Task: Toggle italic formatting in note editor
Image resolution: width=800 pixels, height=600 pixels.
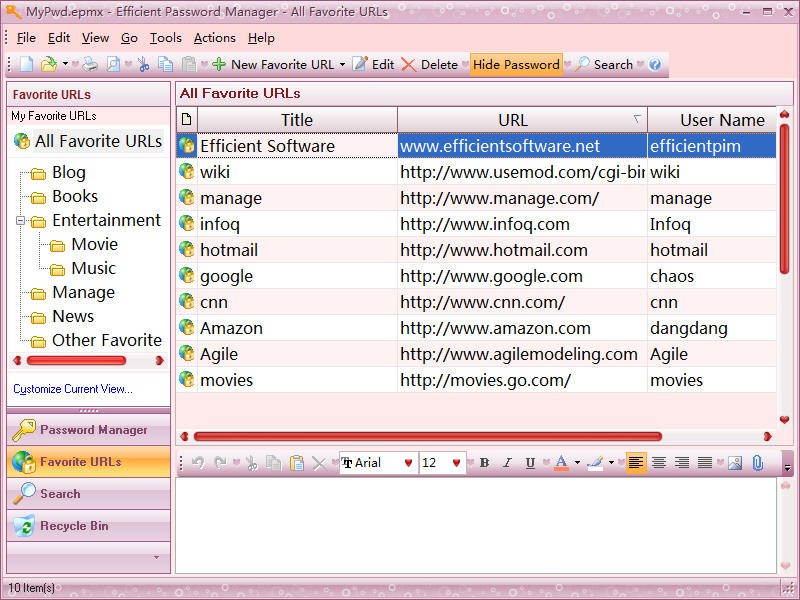Action: [x=507, y=463]
